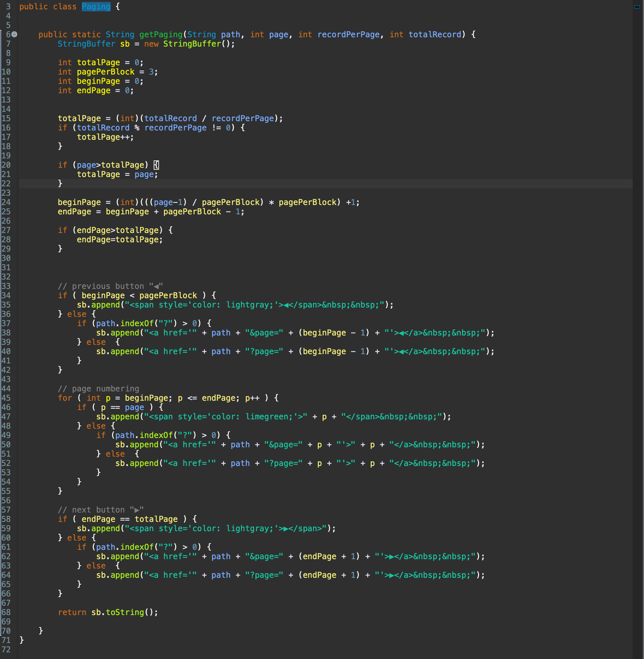Screen dimensions: 644x659
Task: Click the quick diff bar beside line 30
Action: (1, 258)
